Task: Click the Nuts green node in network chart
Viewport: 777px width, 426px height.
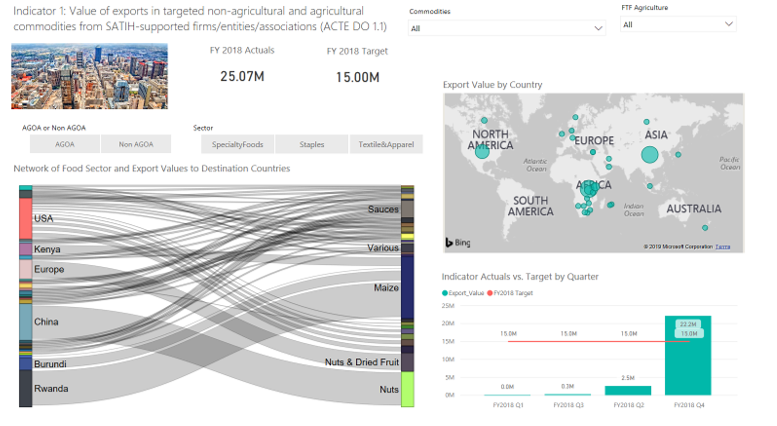Action: [407, 389]
